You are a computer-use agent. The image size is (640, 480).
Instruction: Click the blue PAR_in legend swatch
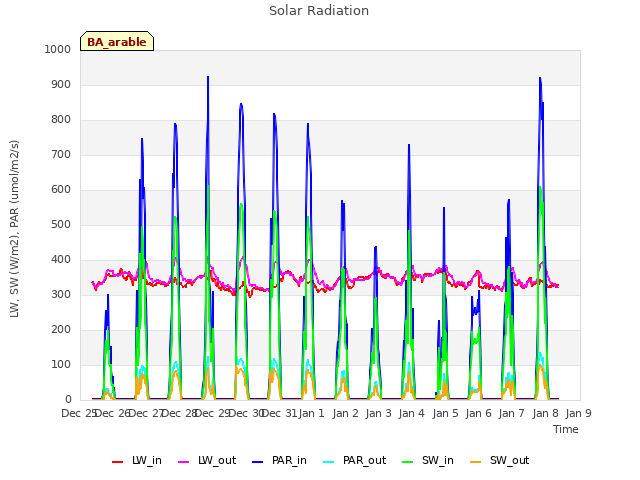pos(258,462)
